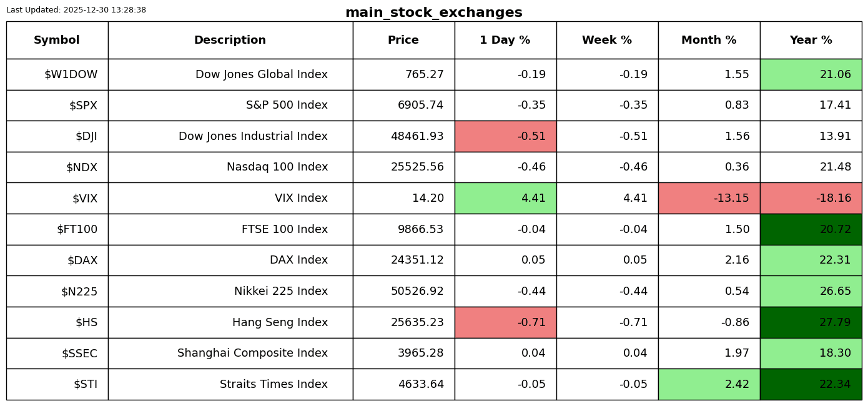Image resolution: width=868 pixels, height=406 pixels.
Task: Click the Nikkei 225 Index description cell
Action: [x=280, y=291]
